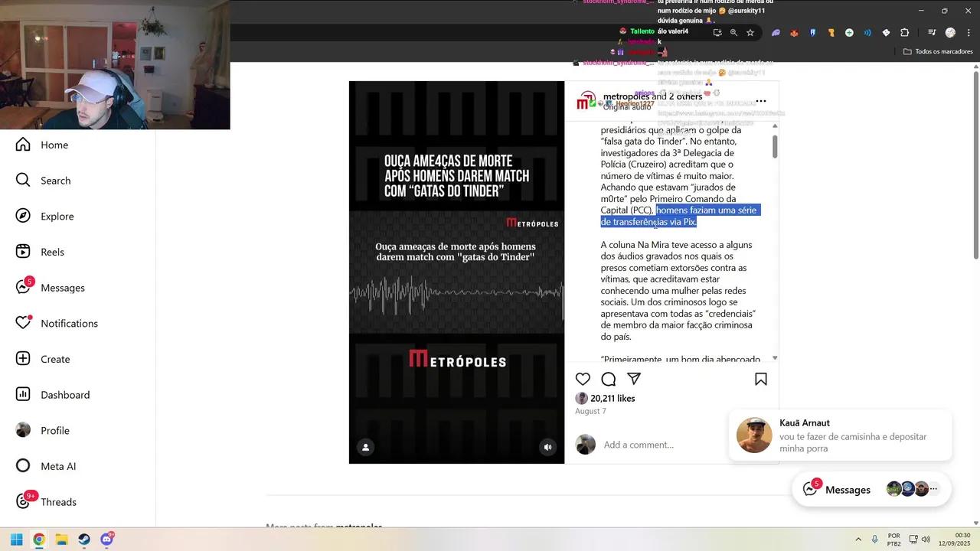This screenshot has height=551, width=980.
Task: Open Messages in the sidebar
Action: click(x=51, y=288)
